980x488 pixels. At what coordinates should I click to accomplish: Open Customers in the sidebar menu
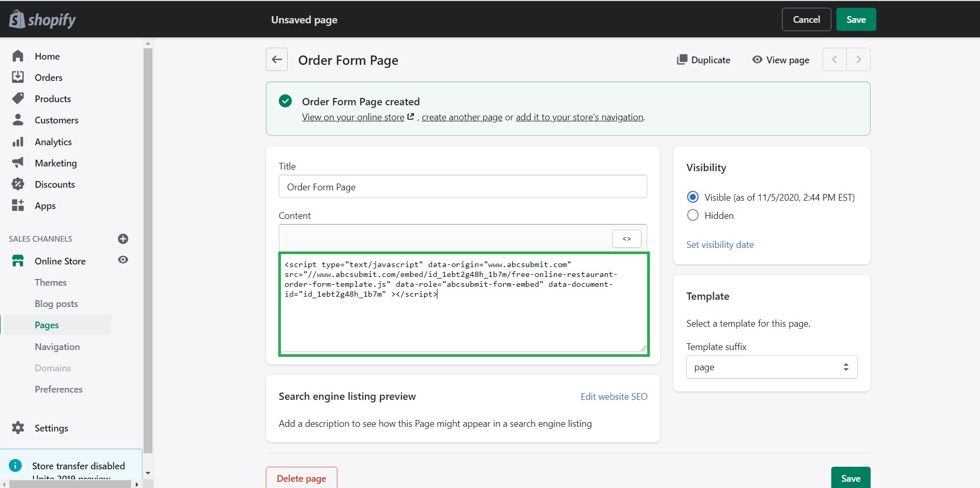click(x=56, y=120)
